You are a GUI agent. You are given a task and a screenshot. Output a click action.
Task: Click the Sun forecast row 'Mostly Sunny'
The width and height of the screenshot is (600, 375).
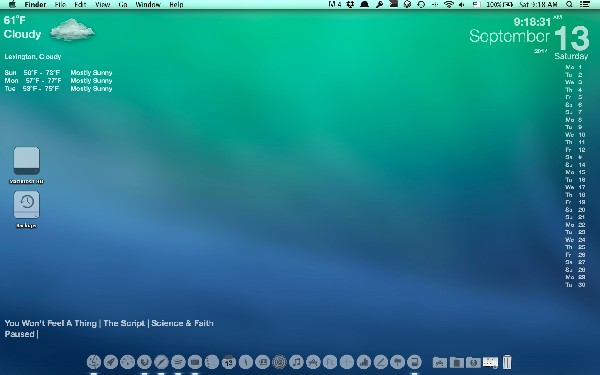click(58, 73)
